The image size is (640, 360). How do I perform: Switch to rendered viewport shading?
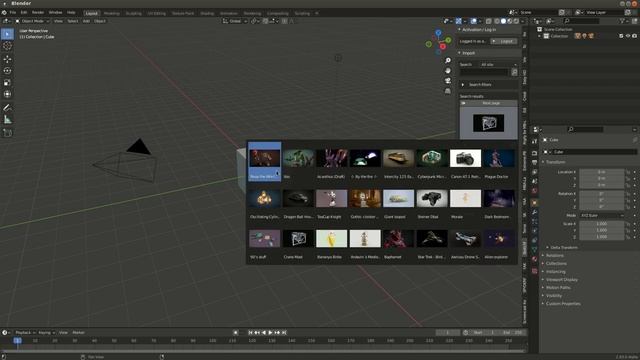[516, 21]
